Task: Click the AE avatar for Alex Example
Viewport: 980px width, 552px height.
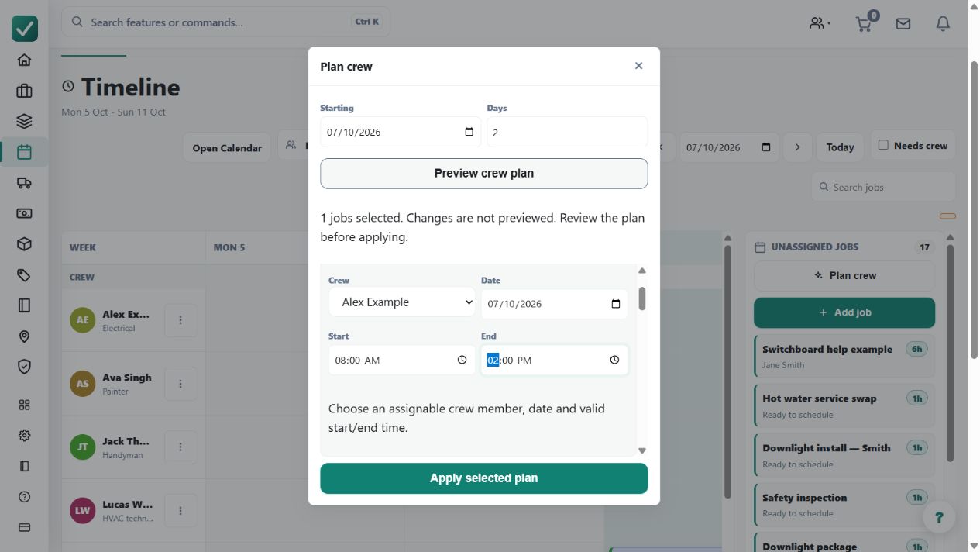Action: point(83,319)
